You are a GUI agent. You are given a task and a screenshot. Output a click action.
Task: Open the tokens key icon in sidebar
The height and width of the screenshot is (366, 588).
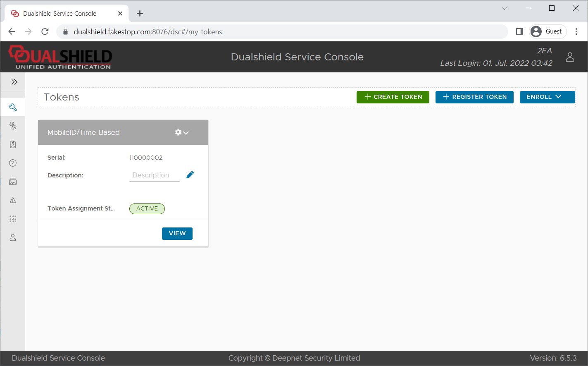pos(13,107)
